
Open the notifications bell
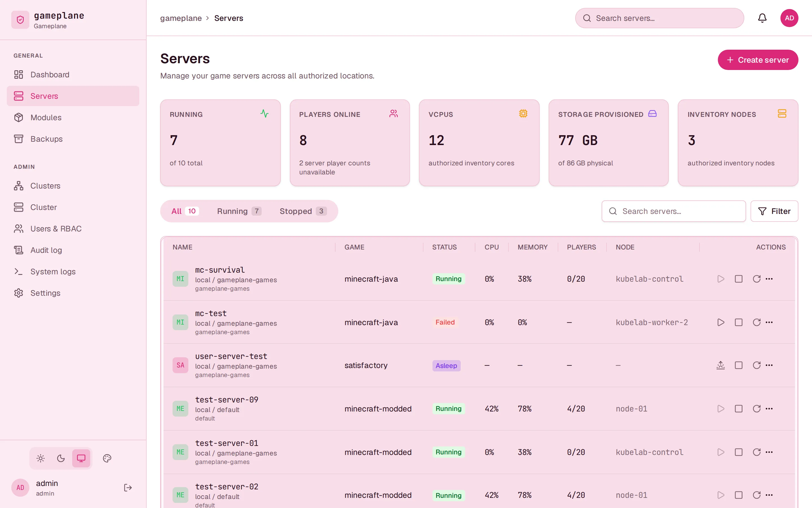point(762,18)
